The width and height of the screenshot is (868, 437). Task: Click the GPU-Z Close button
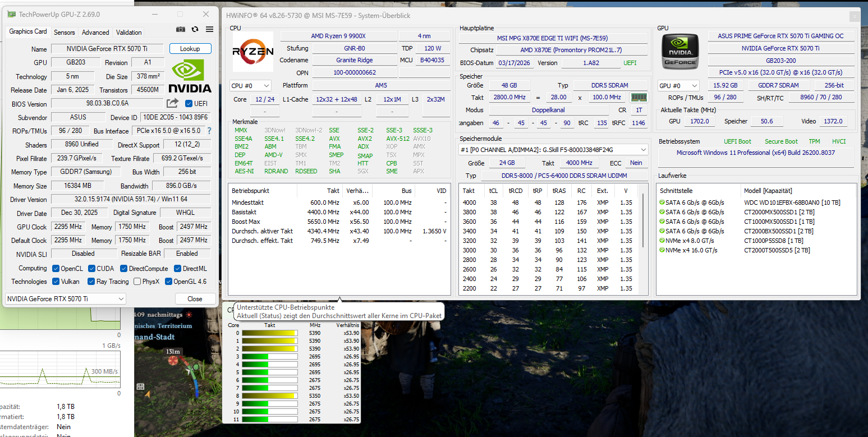195,299
